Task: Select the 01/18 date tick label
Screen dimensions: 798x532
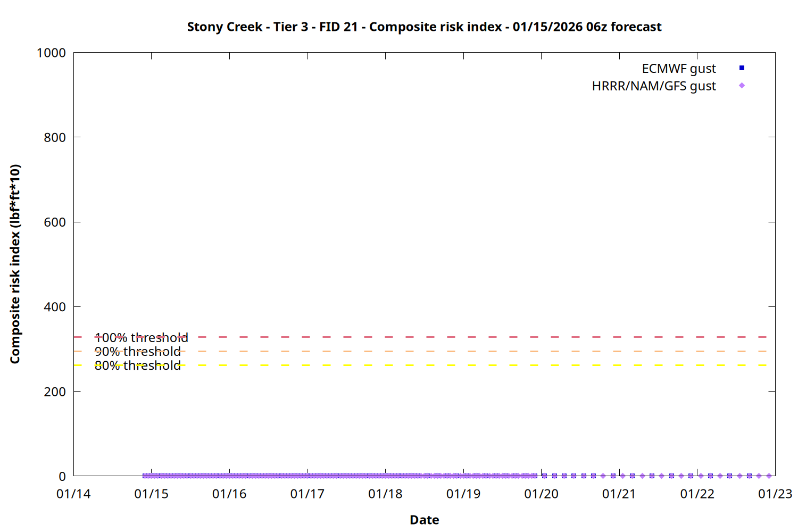Action: click(x=385, y=494)
